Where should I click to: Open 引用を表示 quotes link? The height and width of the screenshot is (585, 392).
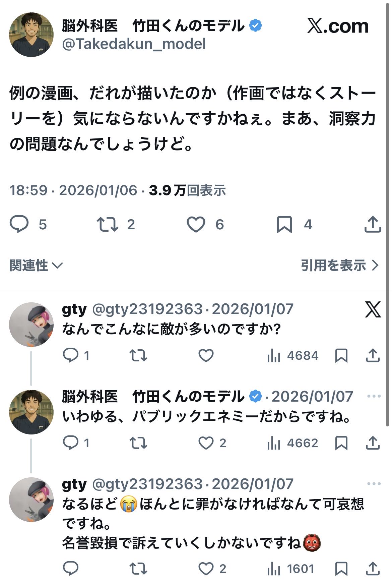[x=339, y=266]
